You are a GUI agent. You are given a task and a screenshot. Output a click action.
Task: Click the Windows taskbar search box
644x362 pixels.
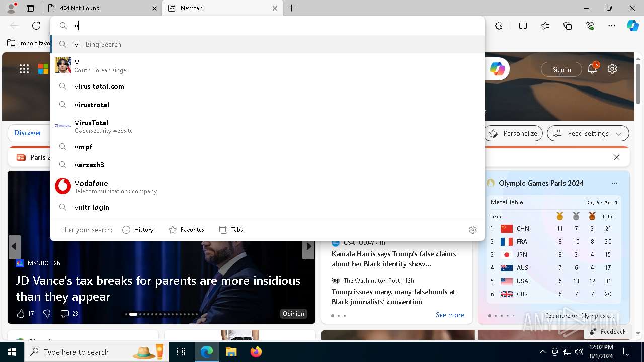click(96, 352)
